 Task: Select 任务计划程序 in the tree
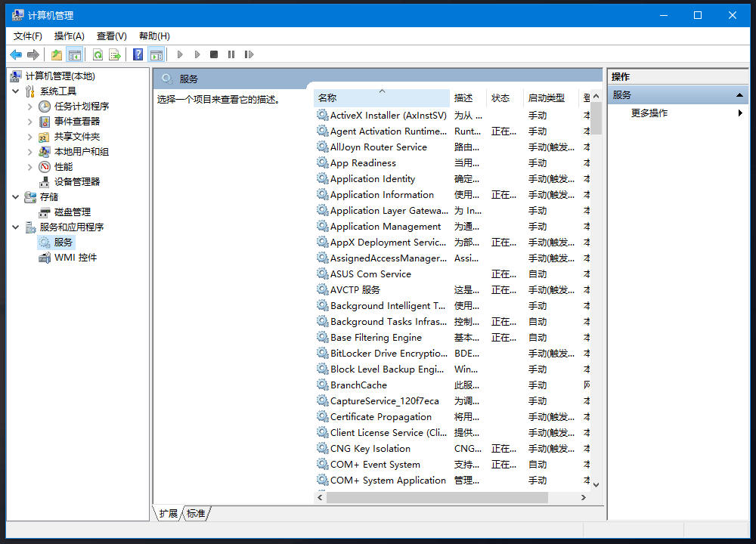pos(82,107)
